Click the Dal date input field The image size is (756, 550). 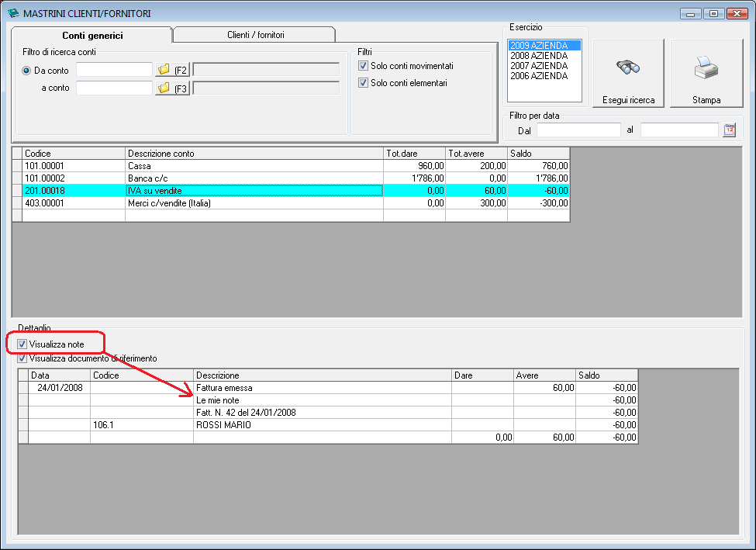[x=578, y=130]
